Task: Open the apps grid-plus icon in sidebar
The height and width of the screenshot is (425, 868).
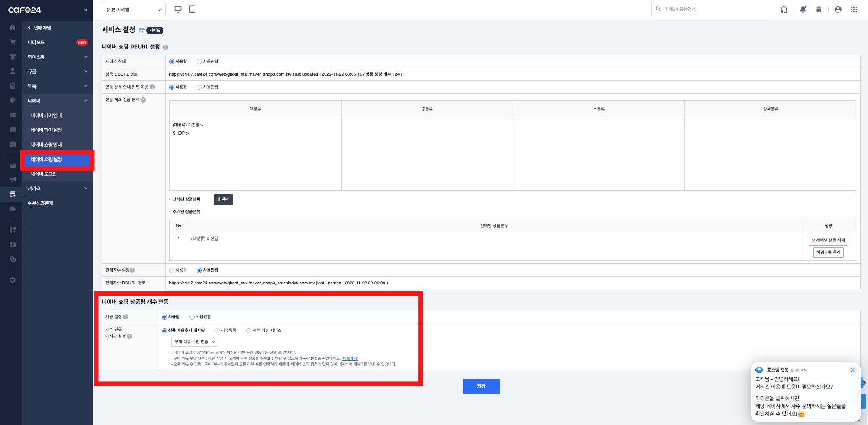Action: click(12, 230)
